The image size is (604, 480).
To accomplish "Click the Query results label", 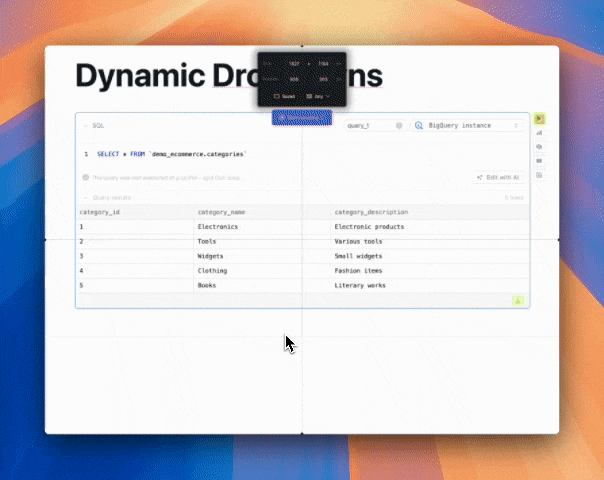I will point(112,198).
